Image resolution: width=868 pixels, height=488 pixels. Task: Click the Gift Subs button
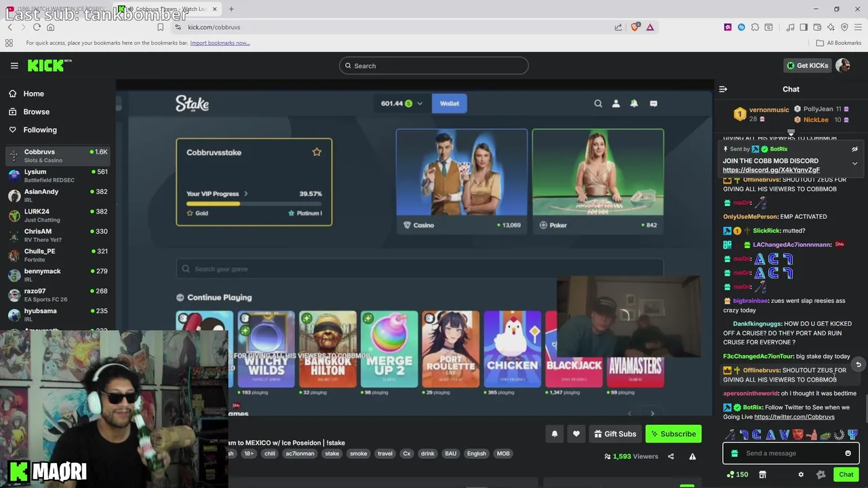point(615,434)
